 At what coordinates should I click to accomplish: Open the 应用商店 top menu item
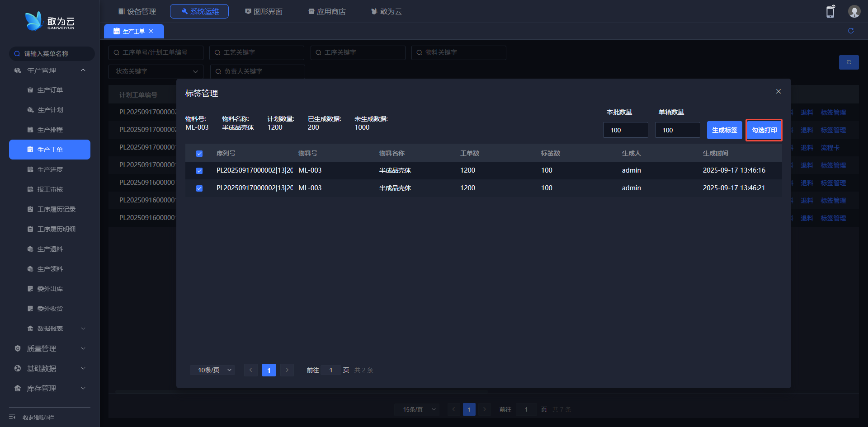[327, 11]
